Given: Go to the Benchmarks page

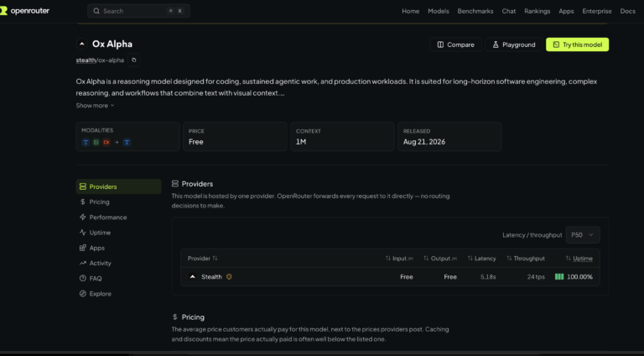Looking at the screenshot, I should 475,11.
